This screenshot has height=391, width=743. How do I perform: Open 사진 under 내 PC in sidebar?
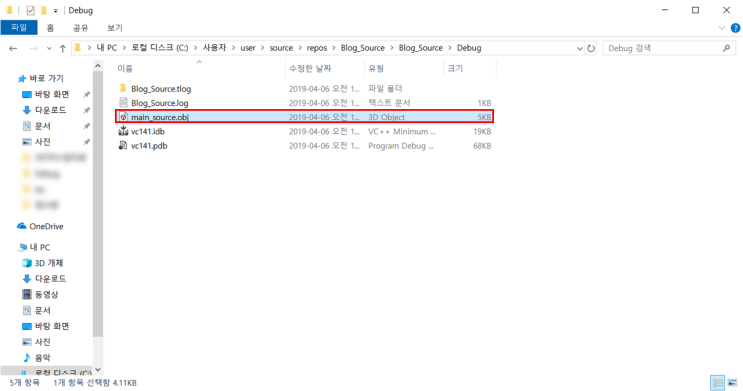[43, 342]
